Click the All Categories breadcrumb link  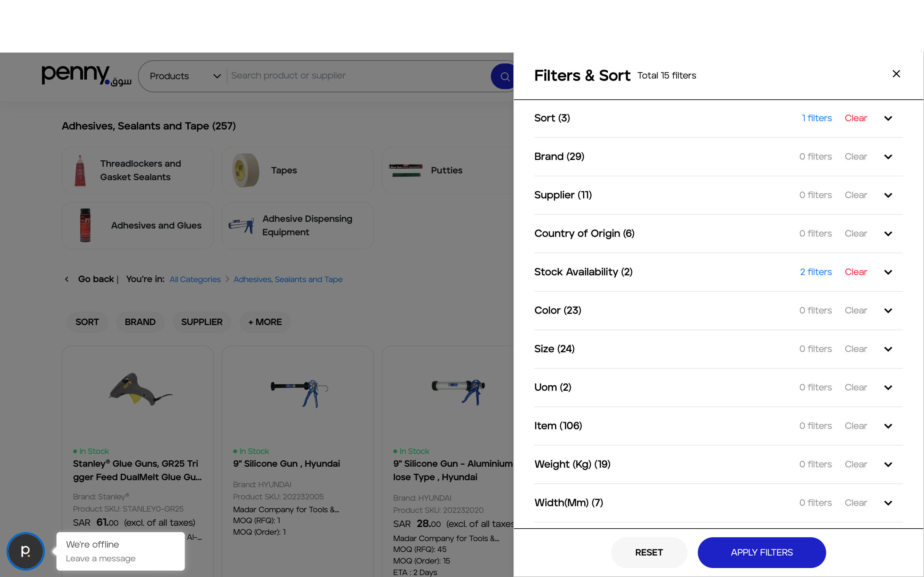pos(195,279)
